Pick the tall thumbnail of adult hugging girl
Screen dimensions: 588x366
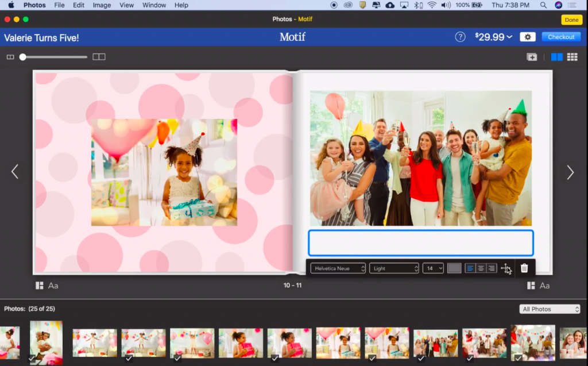pos(46,342)
